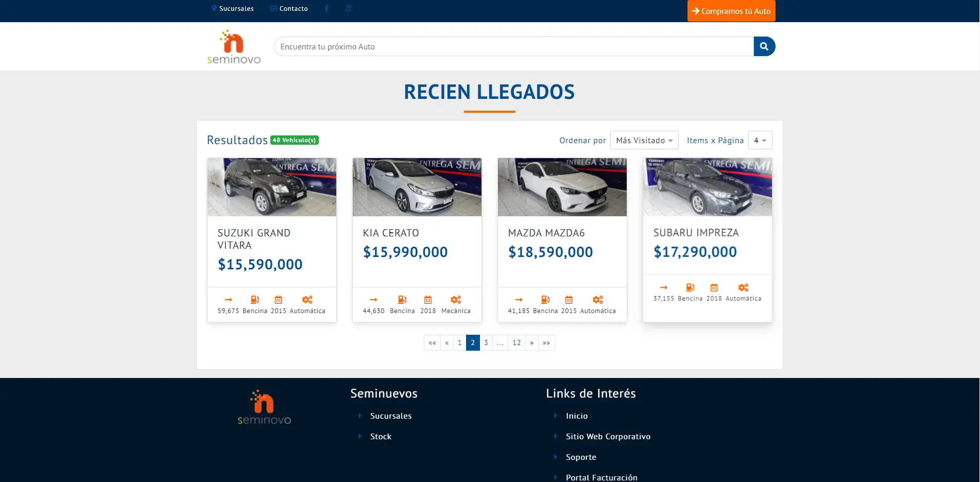This screenshot has height=482, width=980.
Task: Click mileage arrow icon on Subaru Impreza card
Action: 663,287
